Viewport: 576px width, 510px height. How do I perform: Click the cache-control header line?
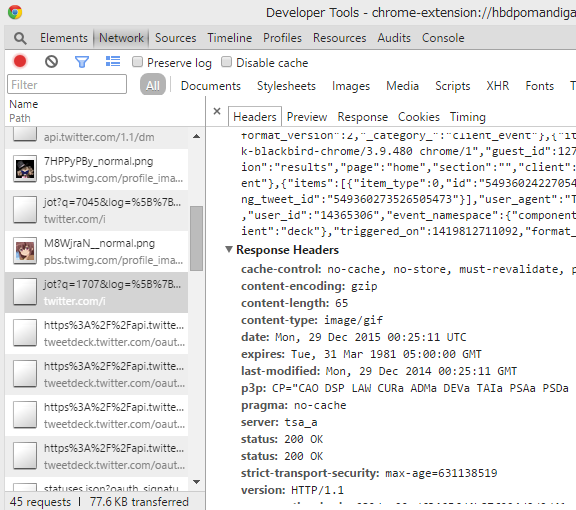408,269
